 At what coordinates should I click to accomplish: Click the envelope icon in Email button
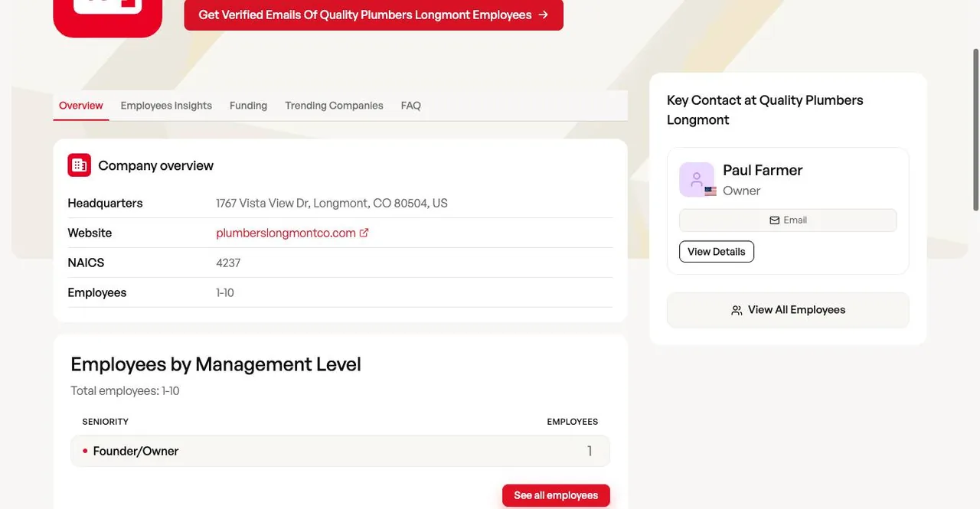pos(774,220)
